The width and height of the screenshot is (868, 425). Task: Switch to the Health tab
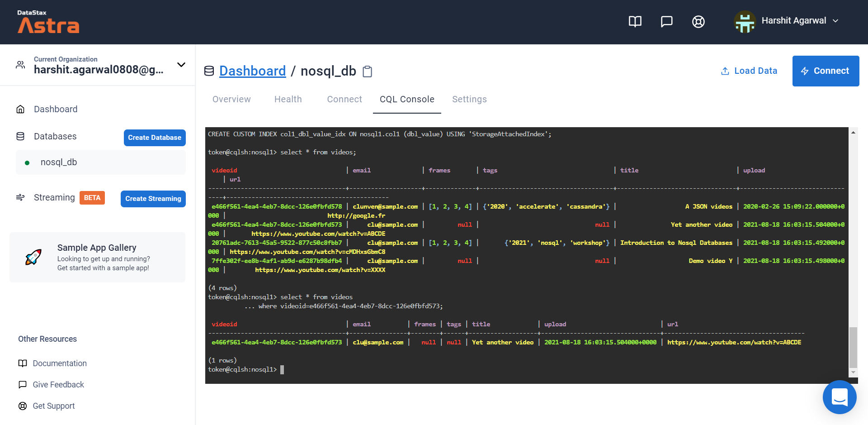[288, 99]
